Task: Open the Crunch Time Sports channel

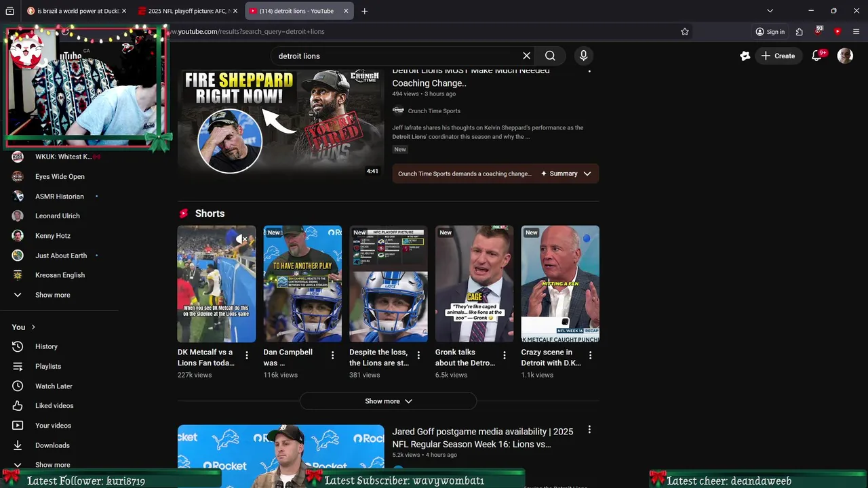Action: click(434, 110)
